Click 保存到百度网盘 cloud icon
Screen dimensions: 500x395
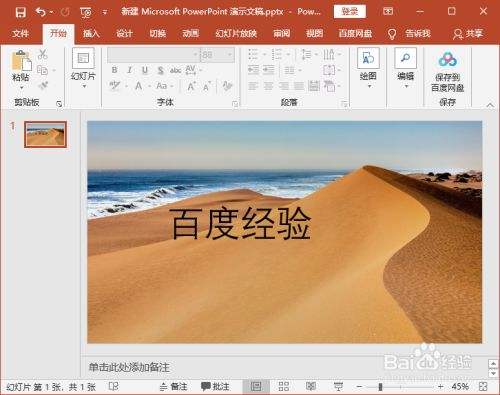[448, 59]
